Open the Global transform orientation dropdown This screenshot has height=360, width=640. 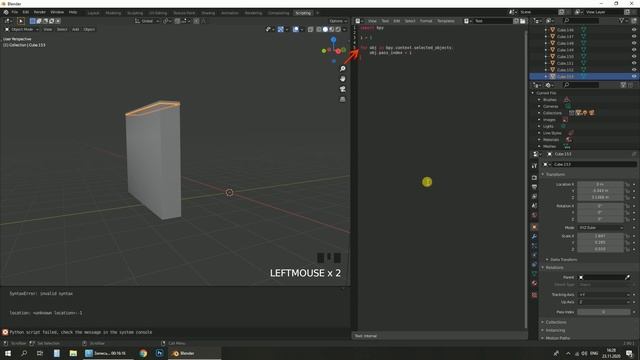147,21
